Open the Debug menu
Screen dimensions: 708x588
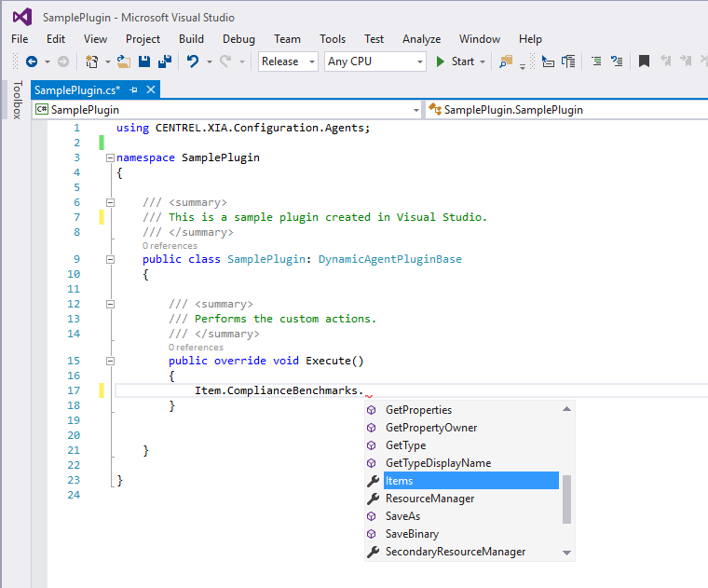click(x=238, y=39)
